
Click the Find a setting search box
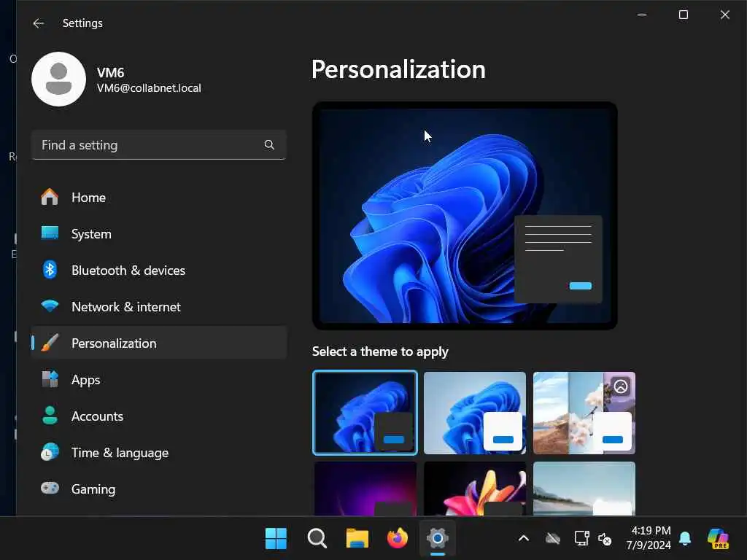(x=158, y=145)
